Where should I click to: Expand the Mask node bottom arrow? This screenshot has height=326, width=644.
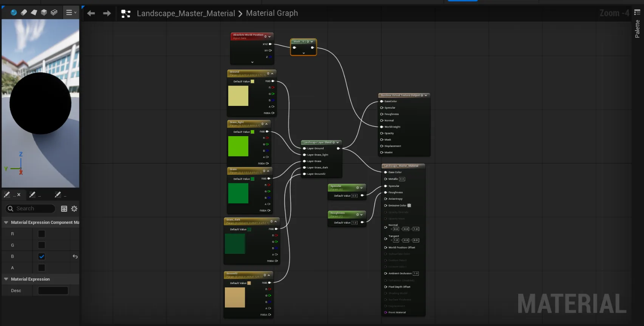(303, 53)
